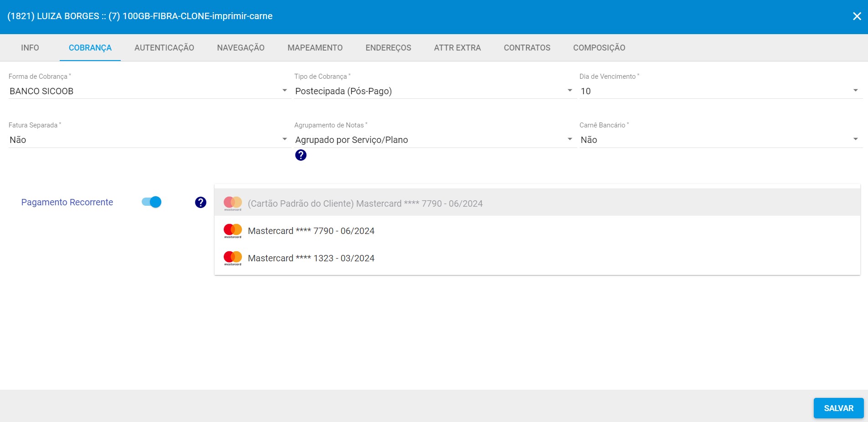The height and width of the screenshot is (422, 868).
Task: Choose Mastercard **** 7790 - 06/2024 option
Action: pyautogui.click(x=537, y=231)
